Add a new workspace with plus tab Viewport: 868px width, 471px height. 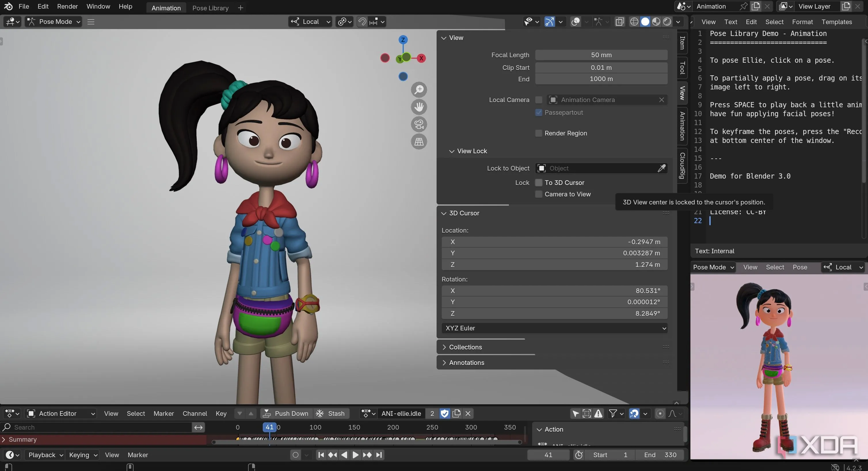pyautogui.click(x=240, y=8)
